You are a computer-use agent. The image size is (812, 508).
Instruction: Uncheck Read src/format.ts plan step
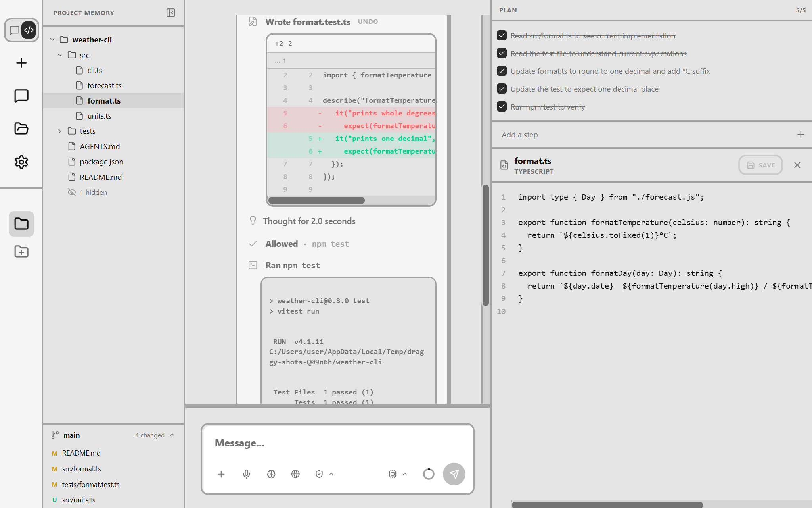coord(502,35)
